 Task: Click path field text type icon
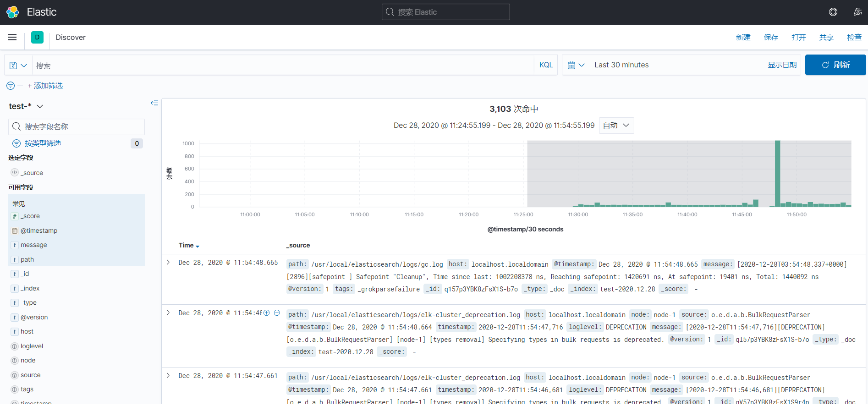coord(15,259)
